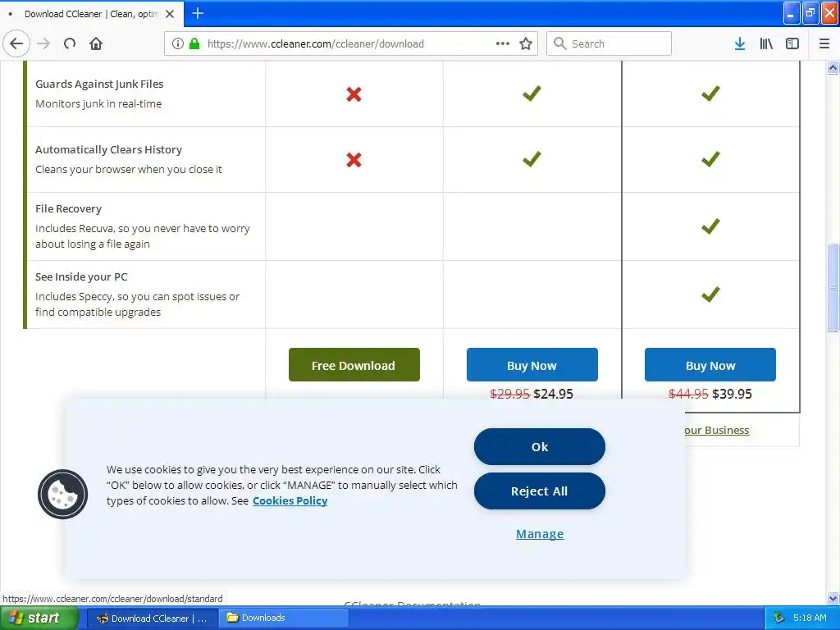Screen dimensions: 840x630
Task: Open a new tab with the plus button
Action: click(x=198, y=13)
